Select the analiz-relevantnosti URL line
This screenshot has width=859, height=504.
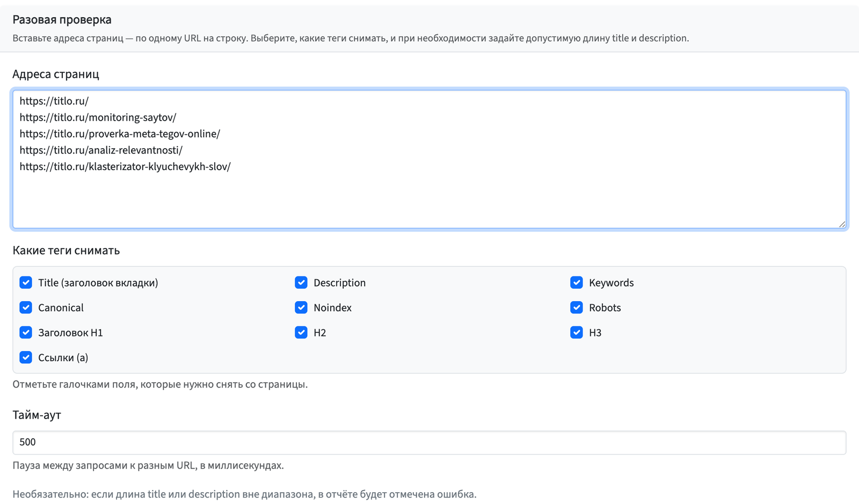click(101, 150)
